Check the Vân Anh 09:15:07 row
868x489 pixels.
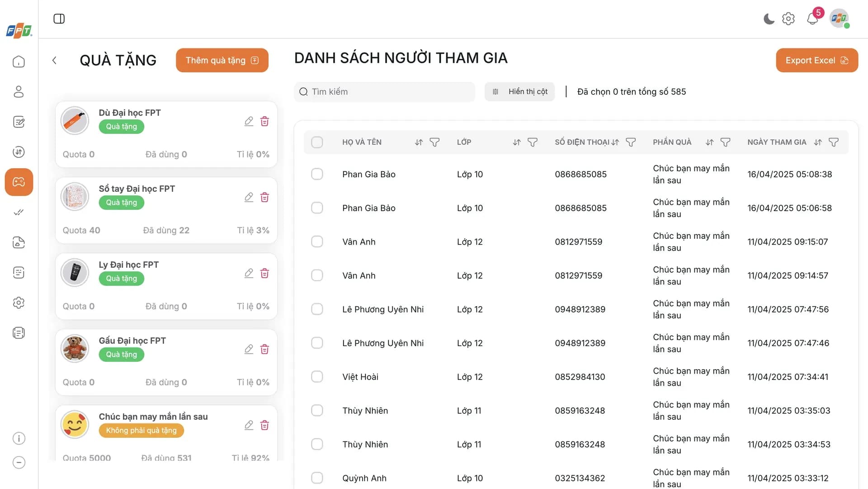(x=317, y=242)
